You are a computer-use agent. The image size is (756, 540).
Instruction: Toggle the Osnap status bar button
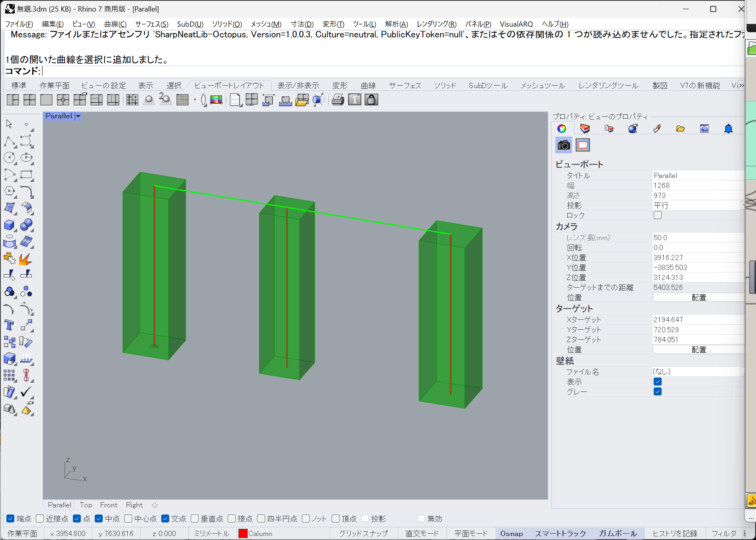point(512,534)
